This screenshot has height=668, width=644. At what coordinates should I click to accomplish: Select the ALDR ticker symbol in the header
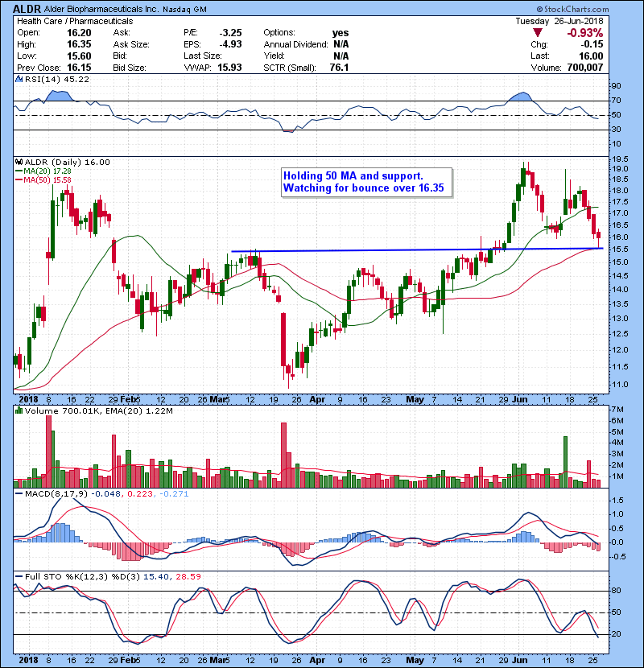pos(27,9)
